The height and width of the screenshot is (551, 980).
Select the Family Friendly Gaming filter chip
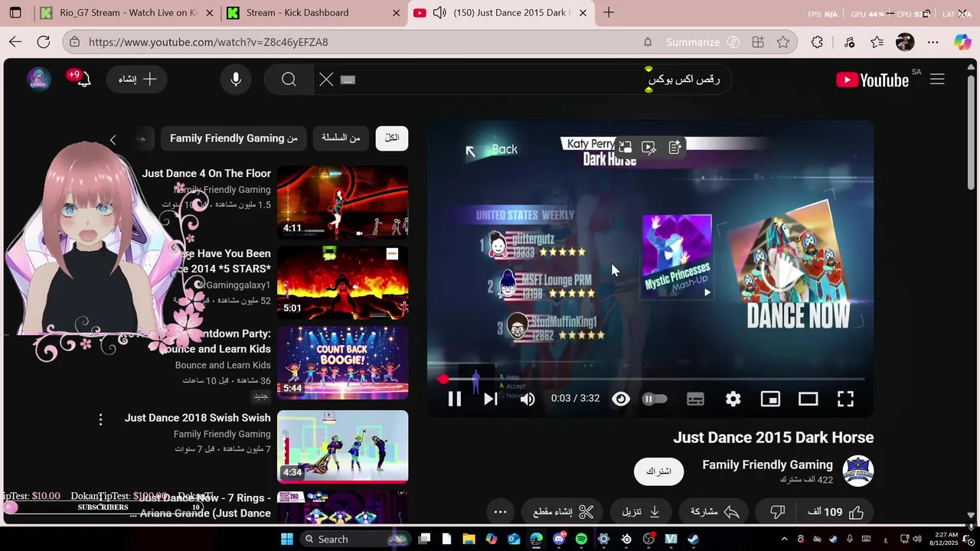pos(234,138)
